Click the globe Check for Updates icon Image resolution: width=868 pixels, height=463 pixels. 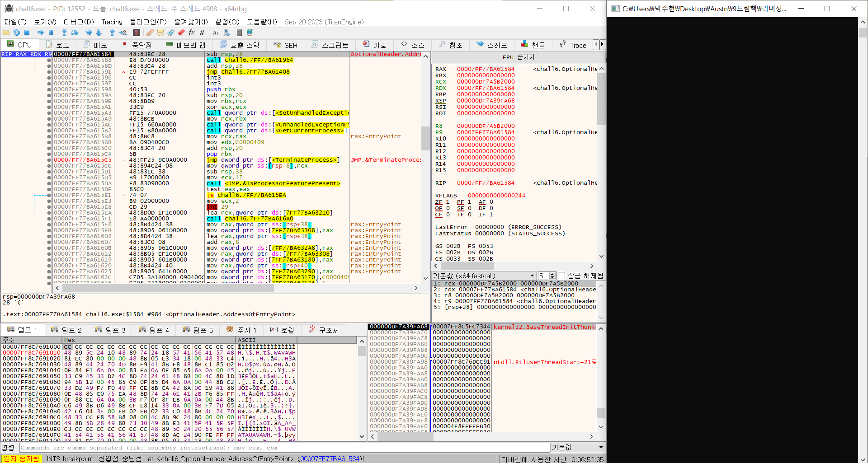[250, 33]
